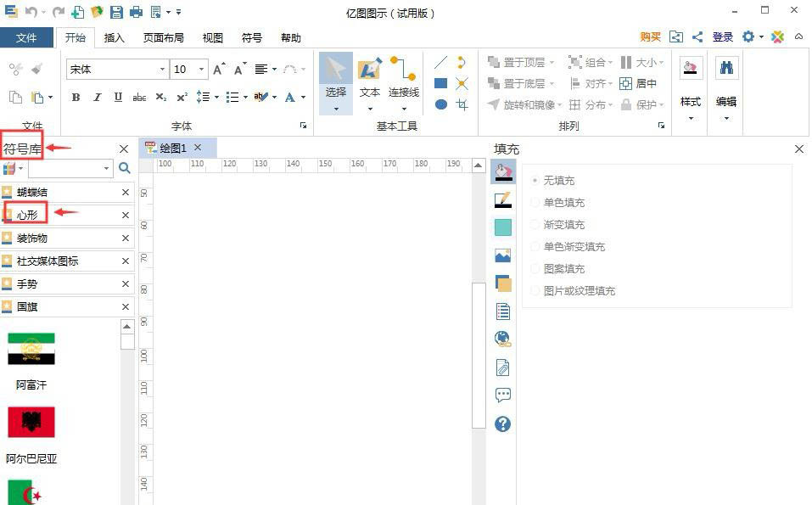Click the image fill icon in the right sidebar
This screenshot has width=812, height=505.
tap(503, 255)
